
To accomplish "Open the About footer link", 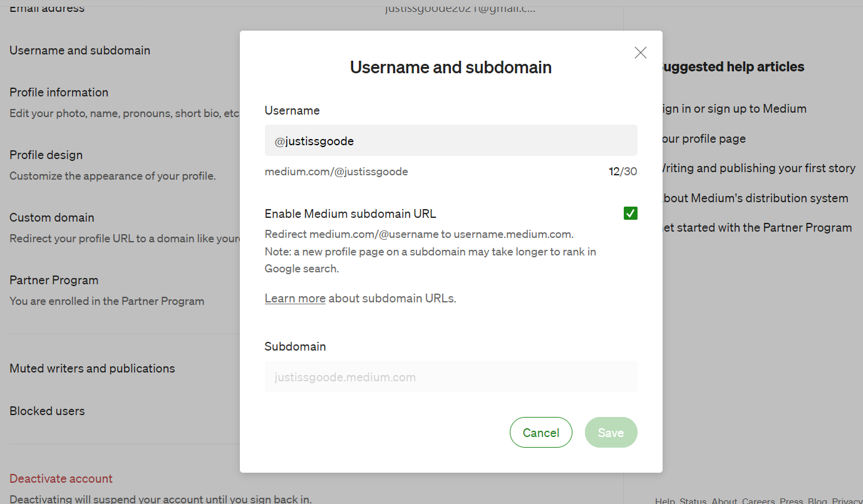I will (725, 501).
